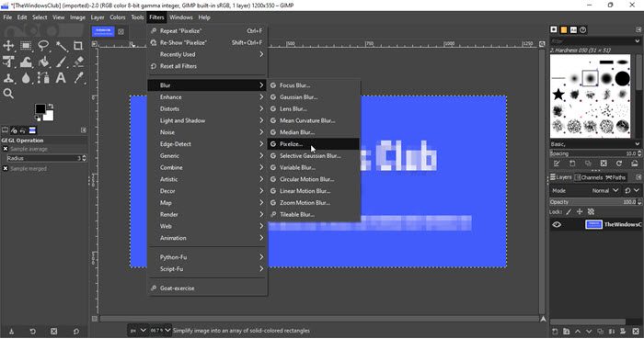The image size is (644, 339).
Task: Select the Unified Transform tool
Action: click(x=8, y=62)
